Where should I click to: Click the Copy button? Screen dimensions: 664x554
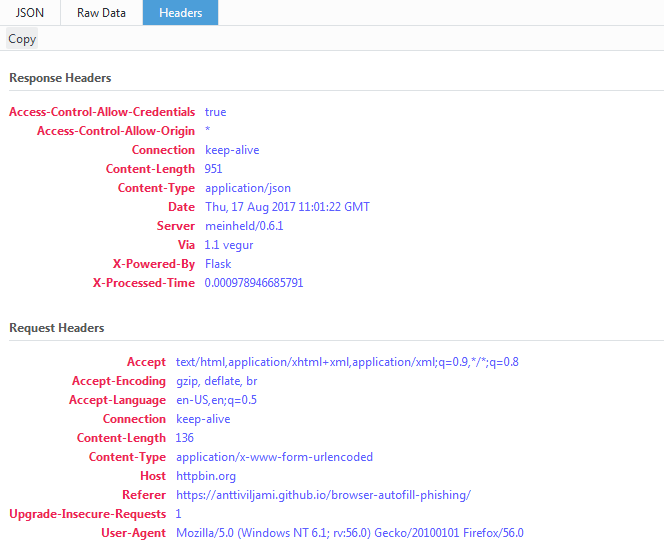pyautogui.click(x=22, y=39)
